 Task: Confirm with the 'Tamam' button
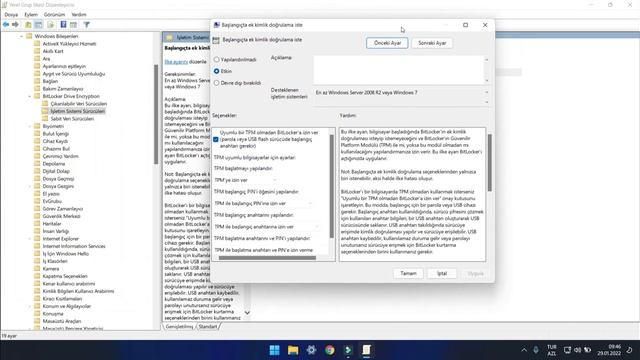click(408, 273)
